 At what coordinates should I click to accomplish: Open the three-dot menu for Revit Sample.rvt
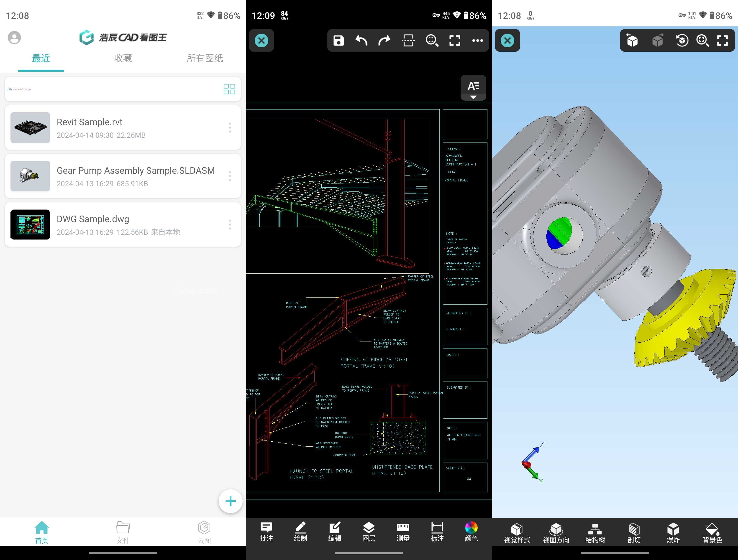pos(230,128)
